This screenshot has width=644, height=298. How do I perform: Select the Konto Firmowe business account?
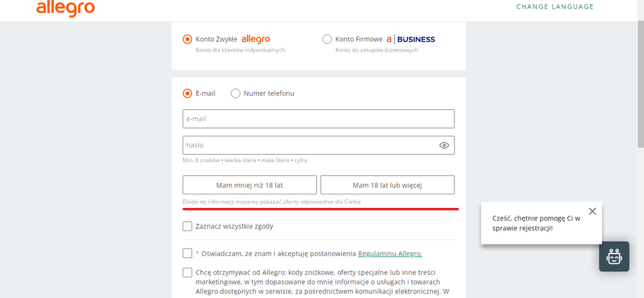[x=327, y=39]
